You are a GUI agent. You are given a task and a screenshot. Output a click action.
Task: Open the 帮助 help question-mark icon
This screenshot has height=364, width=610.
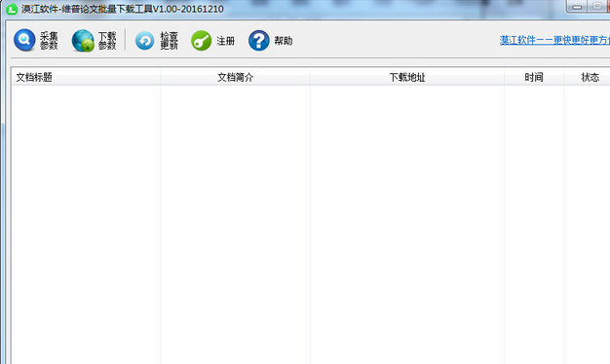pyautogui.click(x=258, y=41)
